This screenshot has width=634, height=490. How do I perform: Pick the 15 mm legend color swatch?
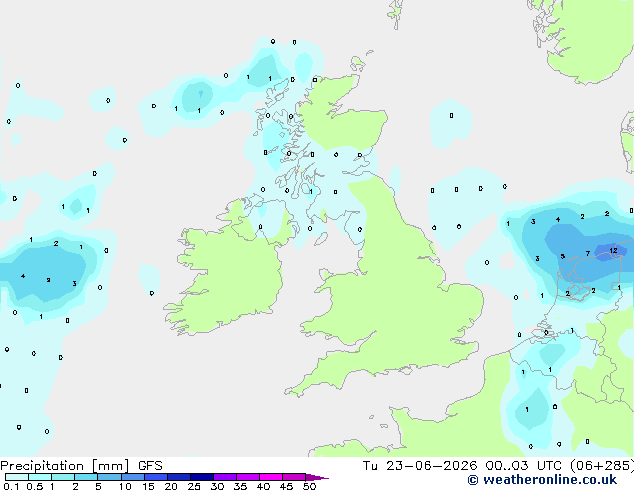click(x=155, y=477)
